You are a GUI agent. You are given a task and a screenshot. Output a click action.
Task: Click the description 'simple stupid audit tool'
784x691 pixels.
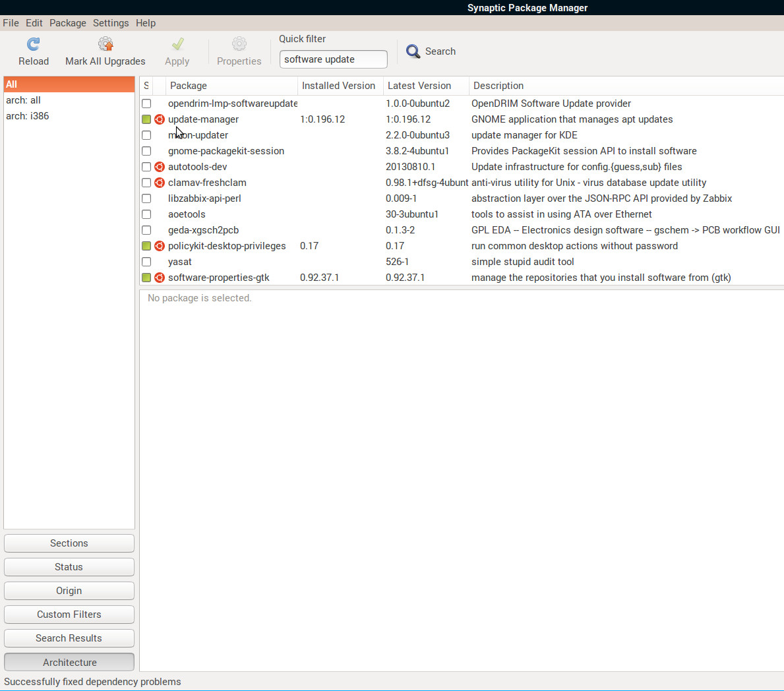[x=522, y=262]
